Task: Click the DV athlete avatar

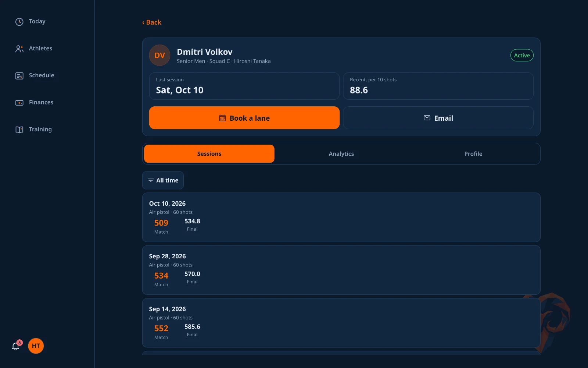Action: click(x=159, y=55)
